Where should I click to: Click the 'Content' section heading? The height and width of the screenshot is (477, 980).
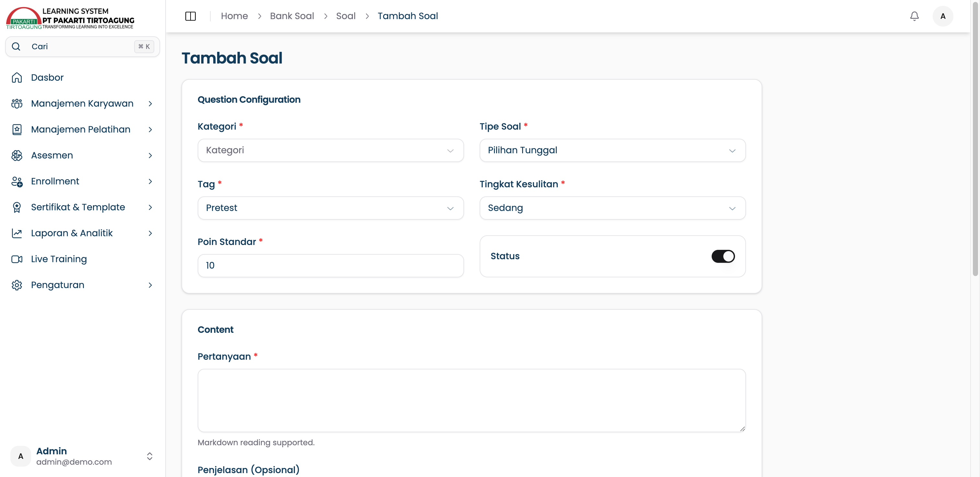[215, 330]
